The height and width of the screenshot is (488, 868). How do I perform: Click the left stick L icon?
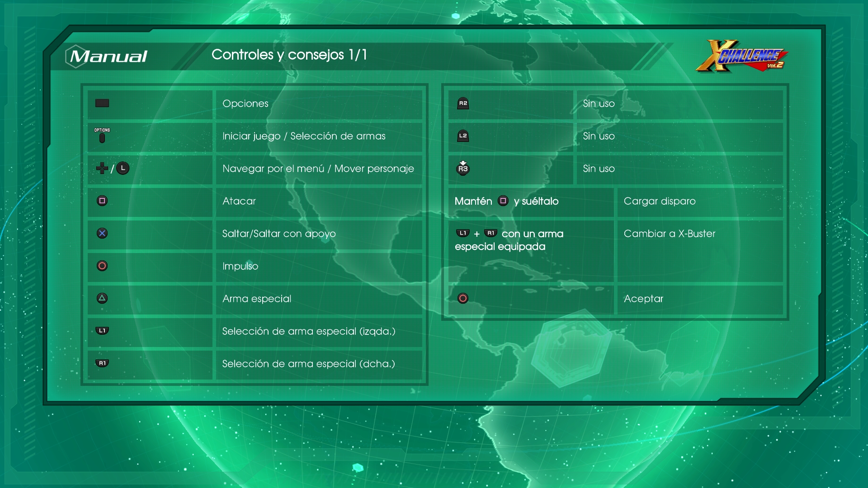tap(123, 169)
